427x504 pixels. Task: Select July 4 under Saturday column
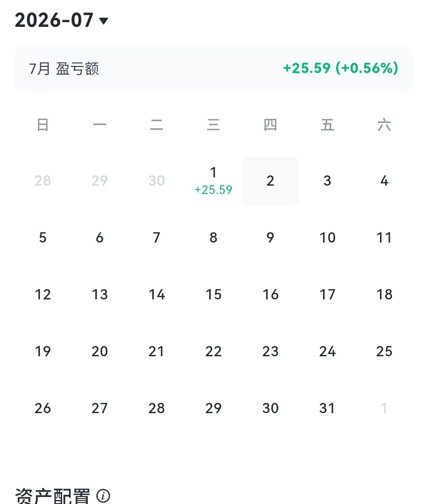pos(384,181)
